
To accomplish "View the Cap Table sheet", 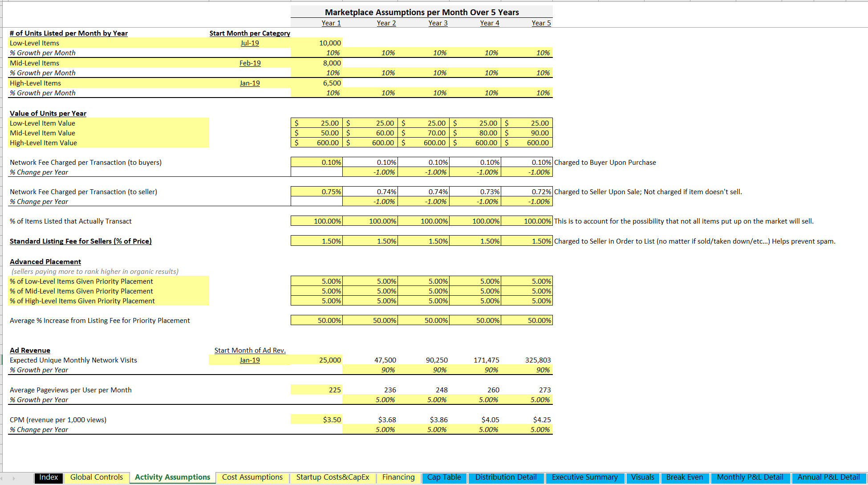I will click(x=444, y=477).
